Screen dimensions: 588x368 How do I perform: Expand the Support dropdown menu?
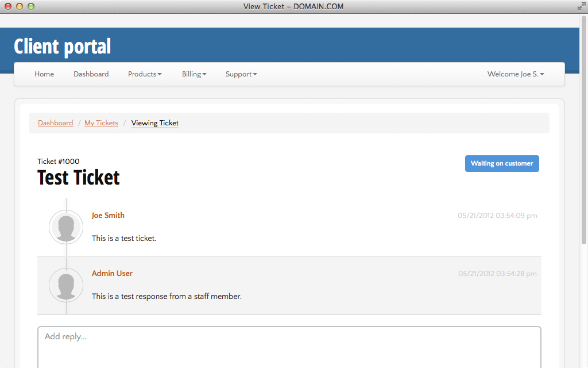tap(241, 74)
